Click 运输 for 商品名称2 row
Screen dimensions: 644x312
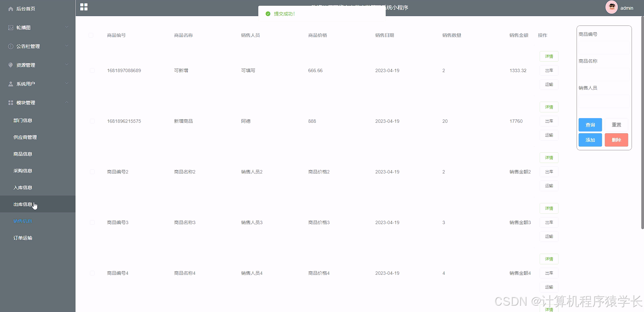click(x=549, y=186)
